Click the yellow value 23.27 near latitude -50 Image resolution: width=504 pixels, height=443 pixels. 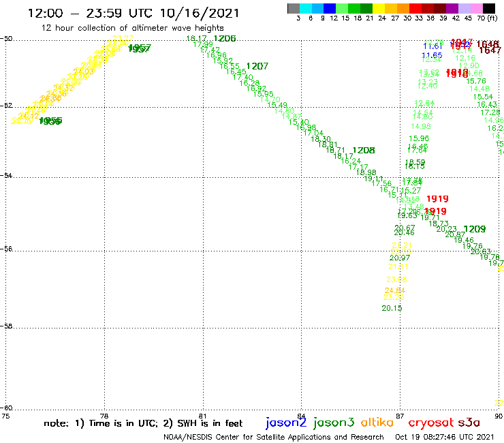pyautogui.click(x=123, y=39)
